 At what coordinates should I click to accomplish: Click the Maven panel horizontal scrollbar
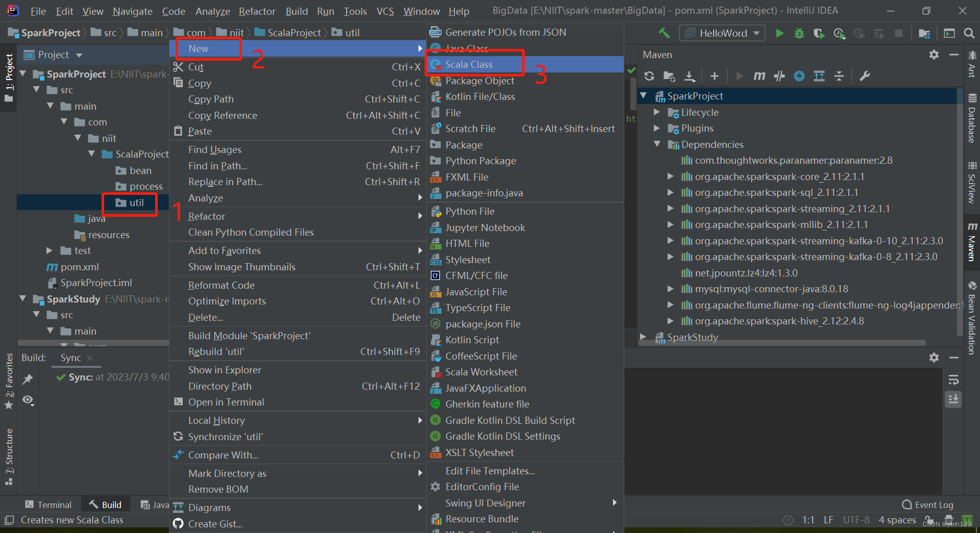783,343
